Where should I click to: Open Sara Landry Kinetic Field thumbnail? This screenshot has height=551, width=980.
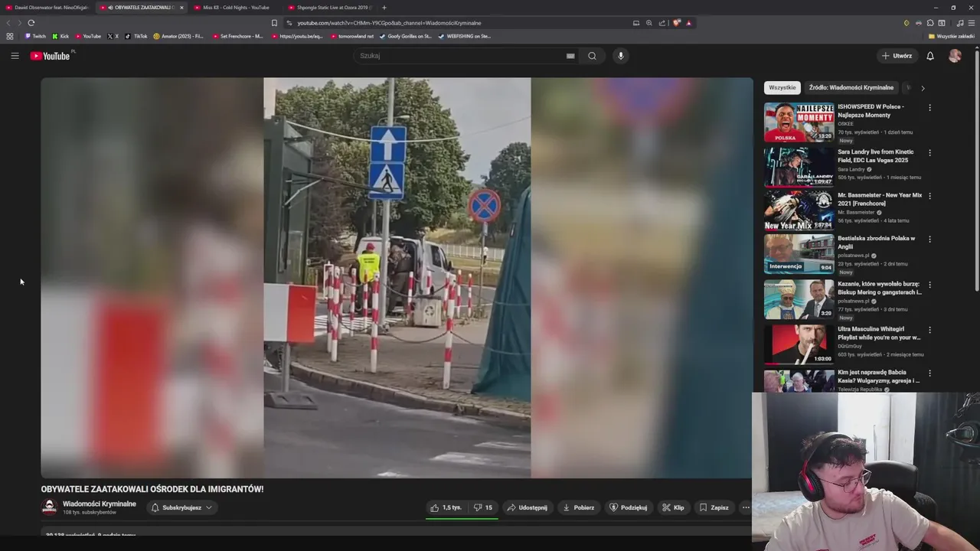pos(799,167)
